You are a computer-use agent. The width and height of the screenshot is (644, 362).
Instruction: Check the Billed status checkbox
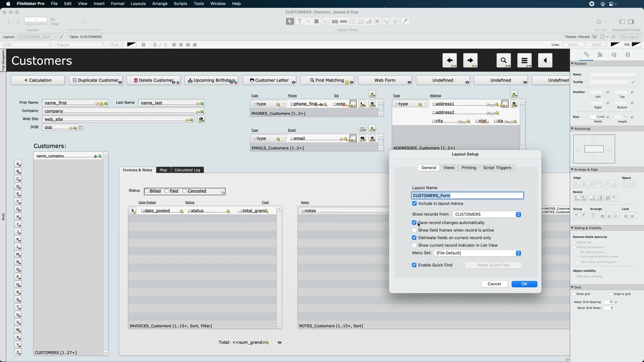coord(147,191)
